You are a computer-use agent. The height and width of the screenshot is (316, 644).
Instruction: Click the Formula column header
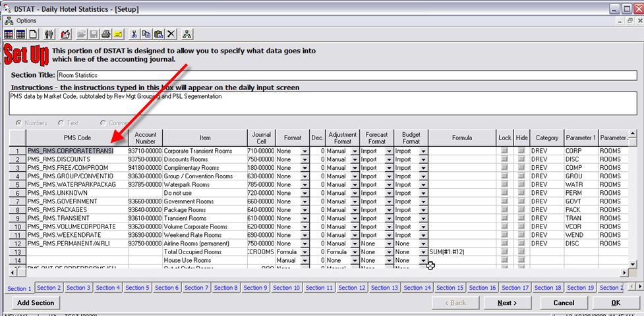pos(462,138)
